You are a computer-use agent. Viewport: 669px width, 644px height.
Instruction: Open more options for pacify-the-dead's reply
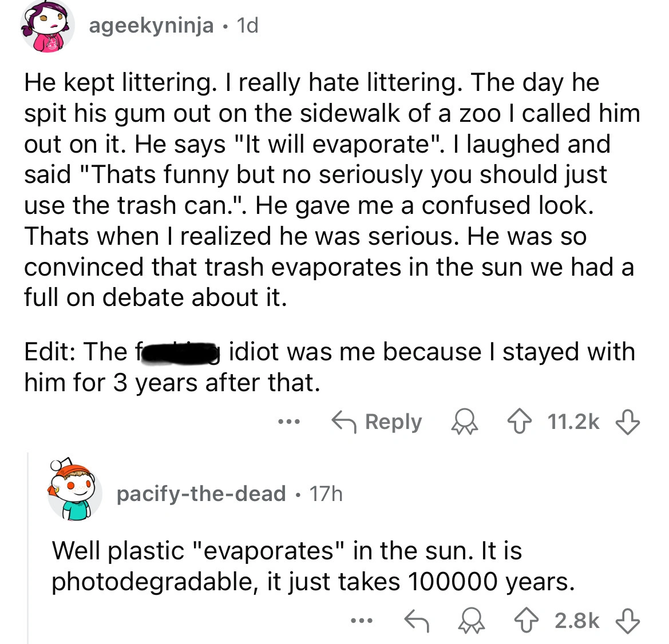[x=362, y=620]
